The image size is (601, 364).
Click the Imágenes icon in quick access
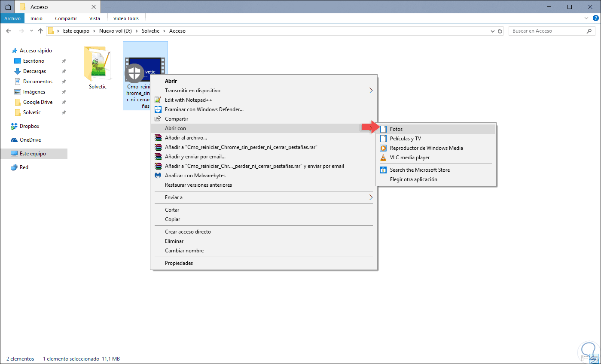point(18,92)
